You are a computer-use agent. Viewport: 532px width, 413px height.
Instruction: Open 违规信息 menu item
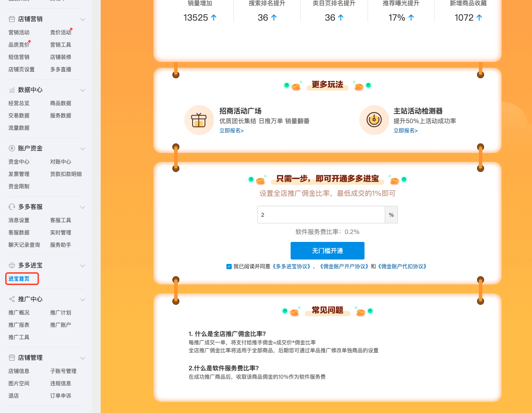coord(61,384)
